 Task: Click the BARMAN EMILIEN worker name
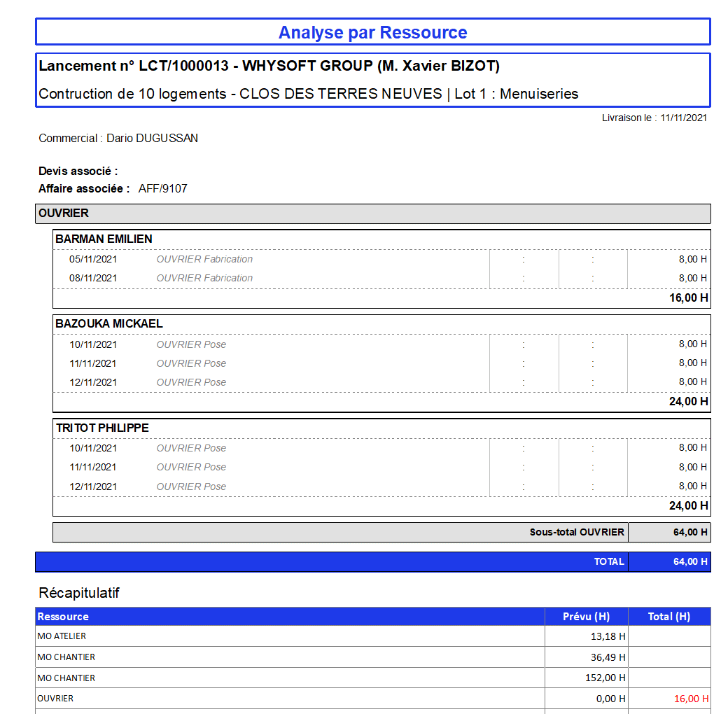[x=104, y=239]
